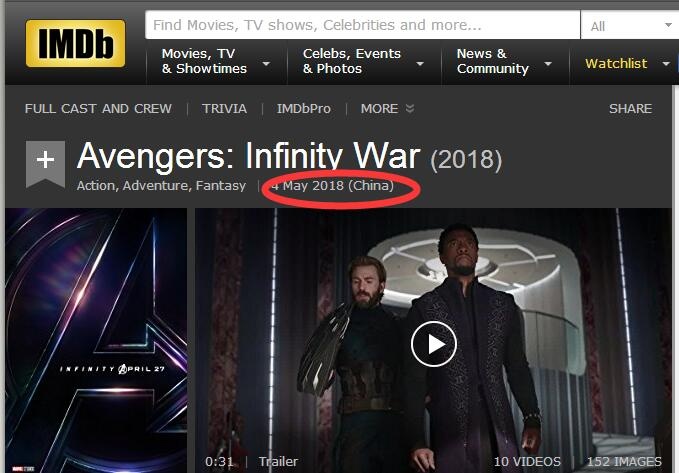Click the SHARE button

coord(630,108)
